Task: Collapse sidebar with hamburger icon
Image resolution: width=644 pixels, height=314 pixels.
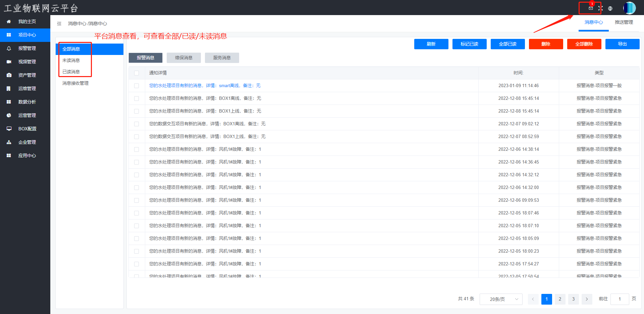Action: (x=59, y=23)
